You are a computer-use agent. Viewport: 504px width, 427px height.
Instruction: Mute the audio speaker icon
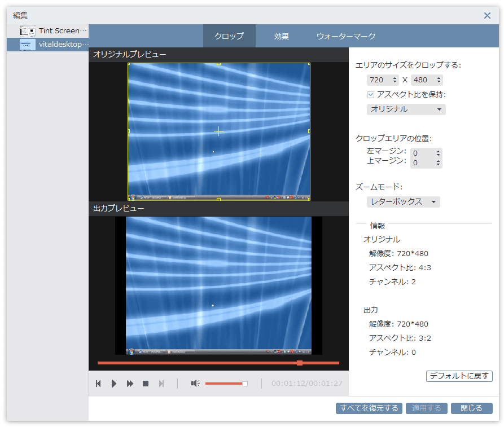(x=195, y=384)
